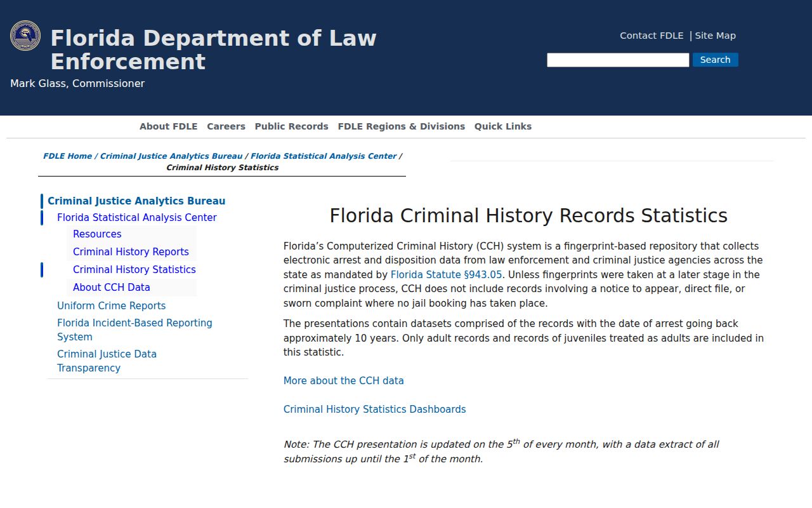
Task: Go to FDLE Home breadcrumb
Action: coord(67,156)
